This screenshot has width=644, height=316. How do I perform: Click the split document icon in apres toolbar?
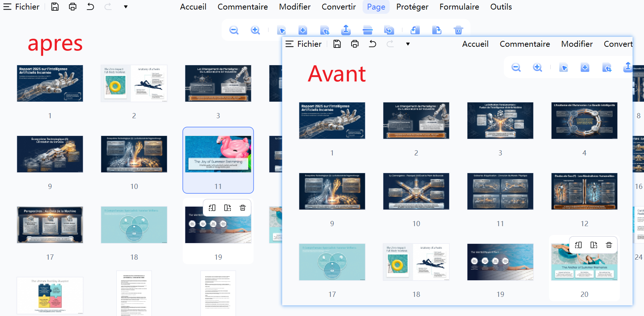point(368,30)
